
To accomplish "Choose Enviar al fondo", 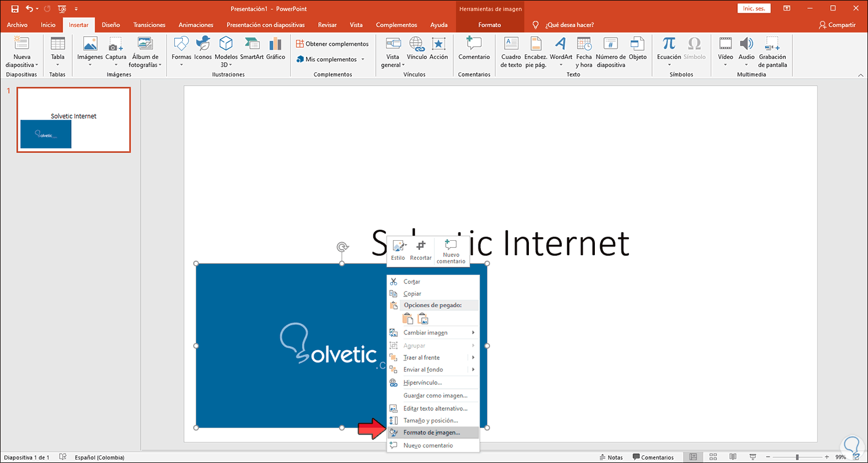I will 433,370.
